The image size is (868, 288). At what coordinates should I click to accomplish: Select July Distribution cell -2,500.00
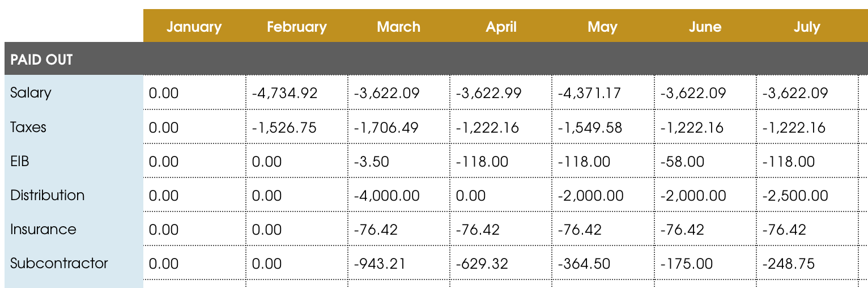(x=795, y=196)
